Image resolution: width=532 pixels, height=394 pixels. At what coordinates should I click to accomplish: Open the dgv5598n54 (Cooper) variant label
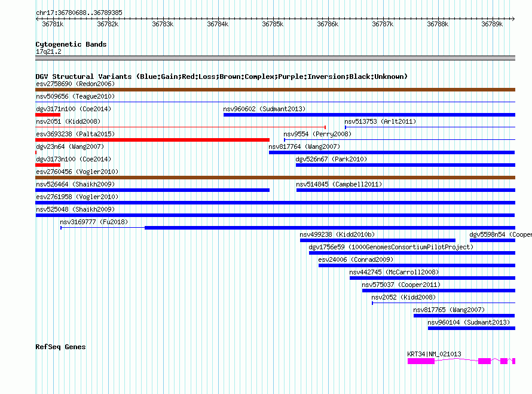pyautogui.click(x=500, y=234)
